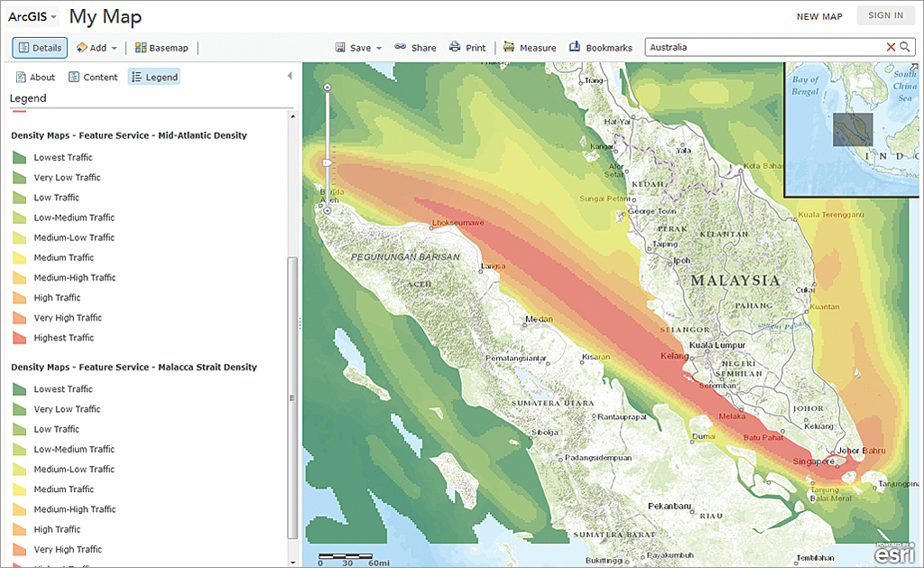Clear the search with the red X
This screenshot has width=924, height=568.
pos(891,47)
